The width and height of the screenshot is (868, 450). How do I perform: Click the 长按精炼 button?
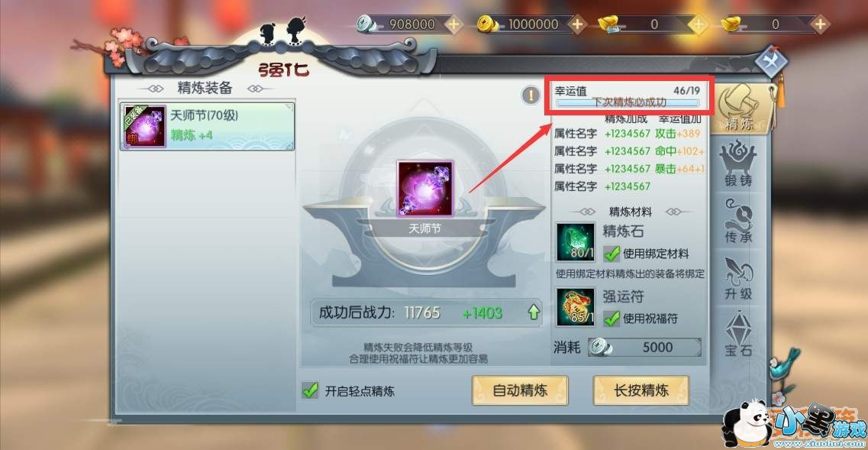(641, 390)
